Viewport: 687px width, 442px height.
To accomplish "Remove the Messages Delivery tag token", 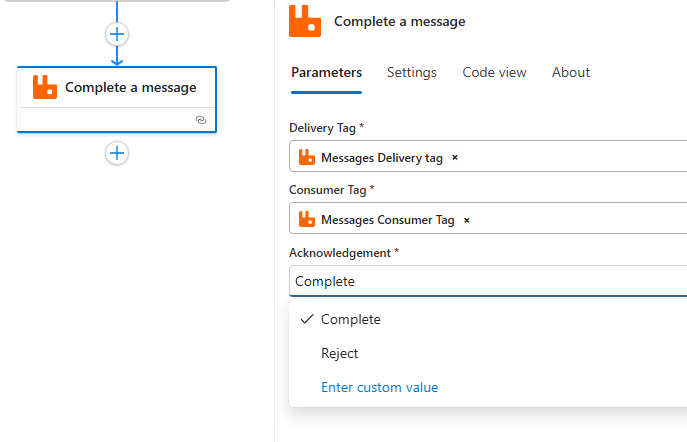I will coord(455,158).
